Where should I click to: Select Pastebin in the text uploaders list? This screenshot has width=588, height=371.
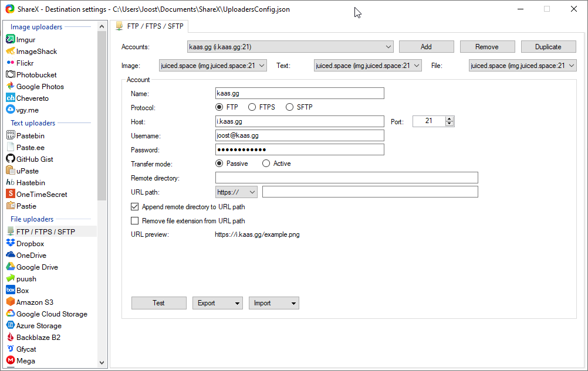[30, 136]
